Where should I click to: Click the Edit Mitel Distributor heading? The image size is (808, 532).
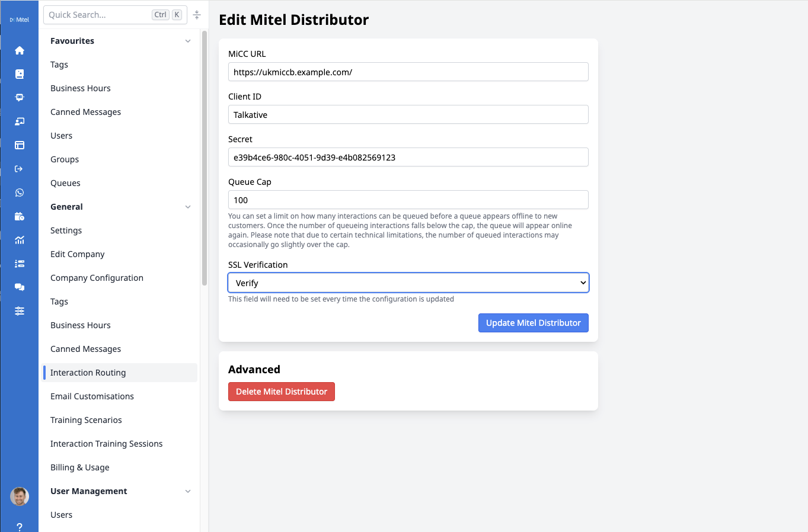(x=294, y=20)
